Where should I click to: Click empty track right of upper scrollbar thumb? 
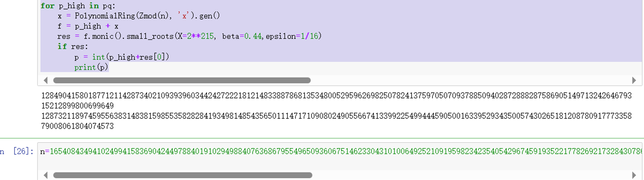[x=465, y=80]
